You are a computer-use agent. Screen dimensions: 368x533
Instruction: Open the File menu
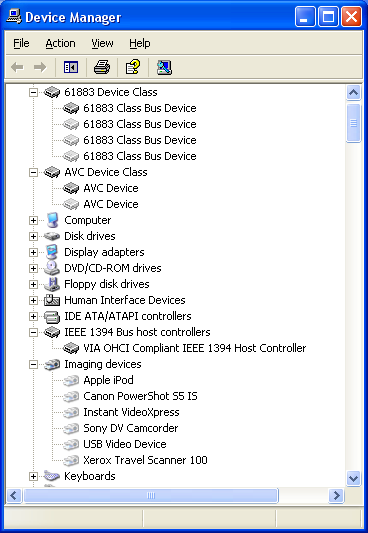[x=21, y=44]
